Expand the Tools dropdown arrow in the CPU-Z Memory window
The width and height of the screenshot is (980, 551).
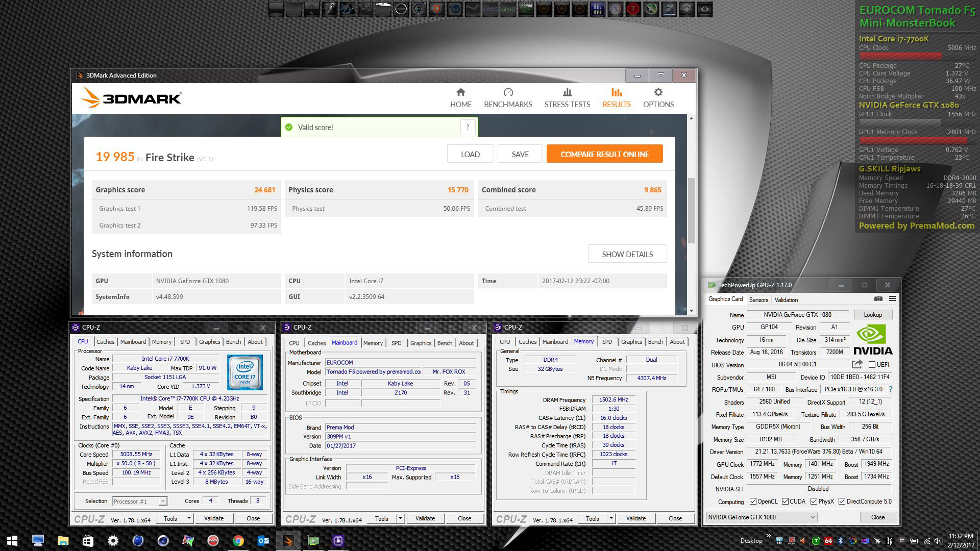(611, 518)
